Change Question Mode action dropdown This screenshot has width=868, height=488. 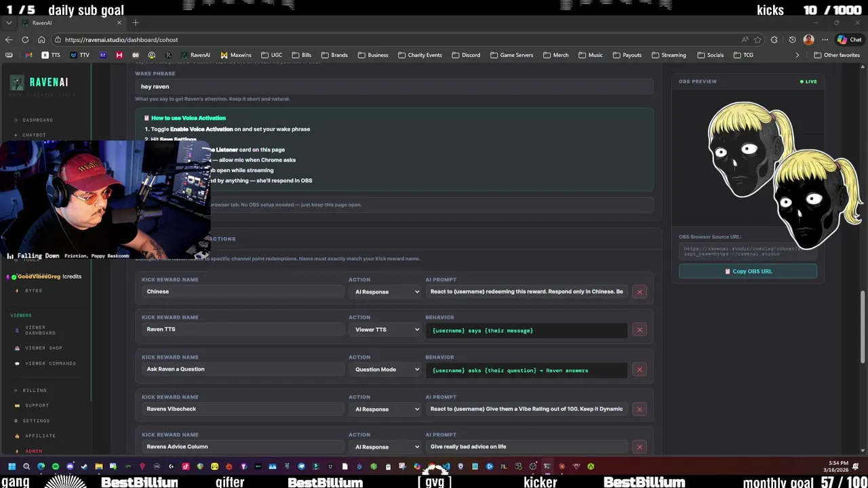point(387,369)
